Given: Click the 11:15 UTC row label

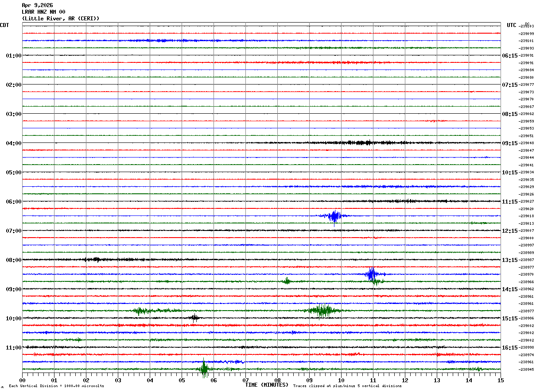Looking at the screenshot, I should tap(509, 202).
